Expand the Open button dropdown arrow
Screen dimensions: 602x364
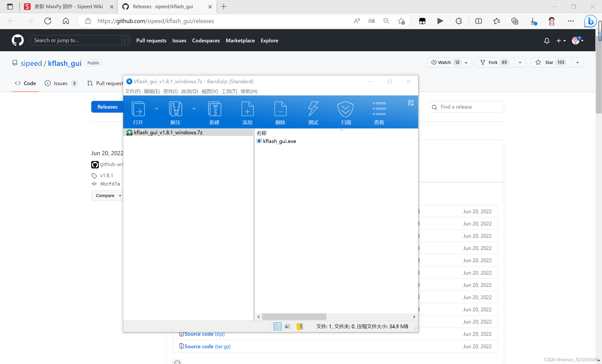coord(157,108)
